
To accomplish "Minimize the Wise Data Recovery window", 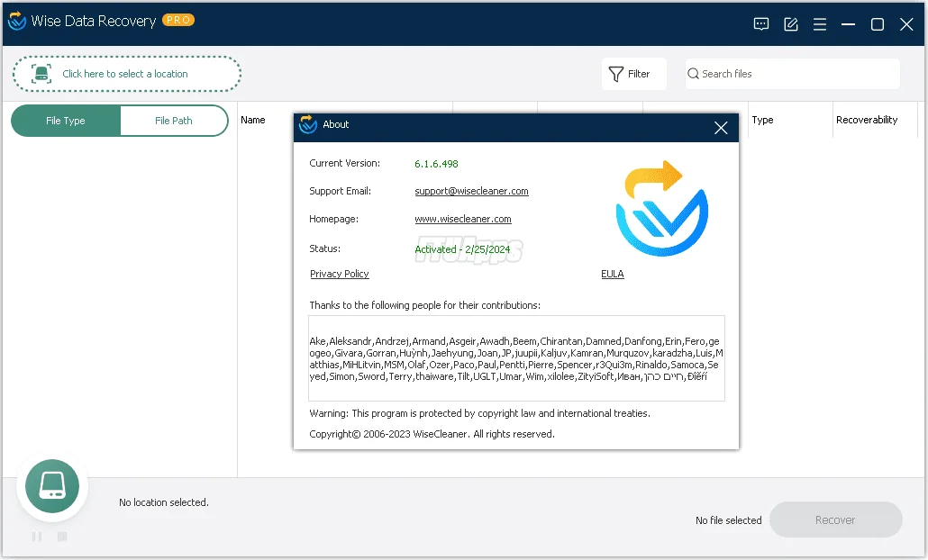I will point(848,24).
